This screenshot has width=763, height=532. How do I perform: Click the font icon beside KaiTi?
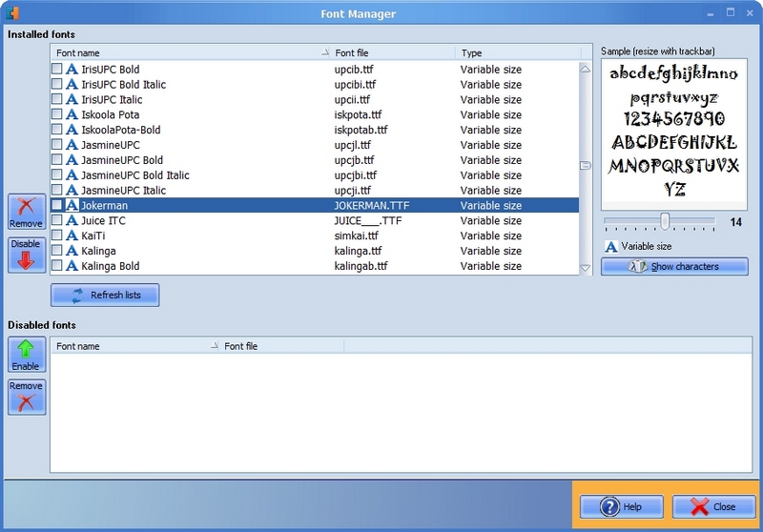(72, 235)
